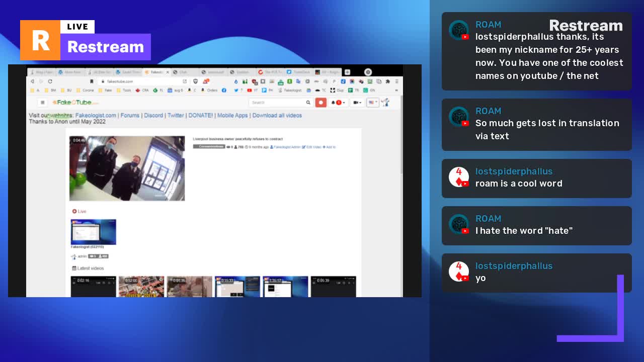
Task: Open the latest video with duration 0:02:16
Action: point(94,286)
